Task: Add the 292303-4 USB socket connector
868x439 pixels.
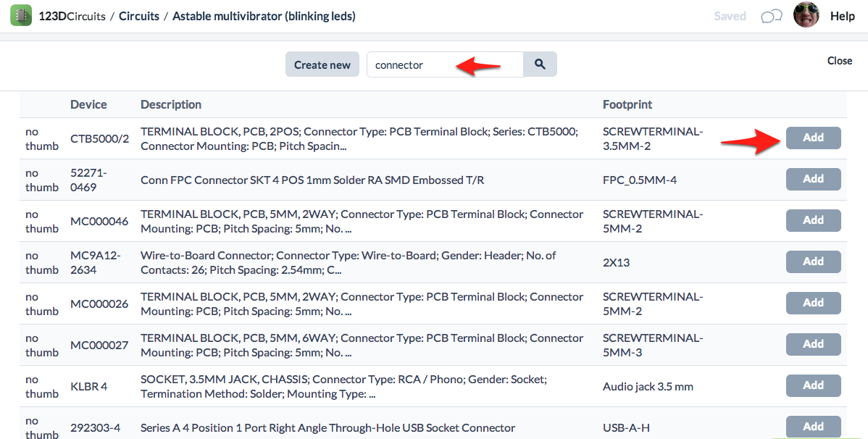Action: coord(813,427)
